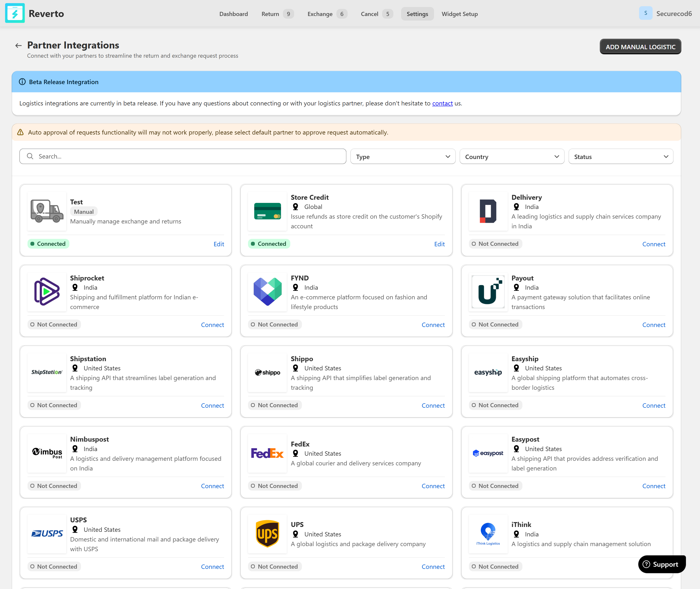The width and height of the screenshot is (700, 589).
Task: Click the search magnifier icon
Action: coord(30,156)
